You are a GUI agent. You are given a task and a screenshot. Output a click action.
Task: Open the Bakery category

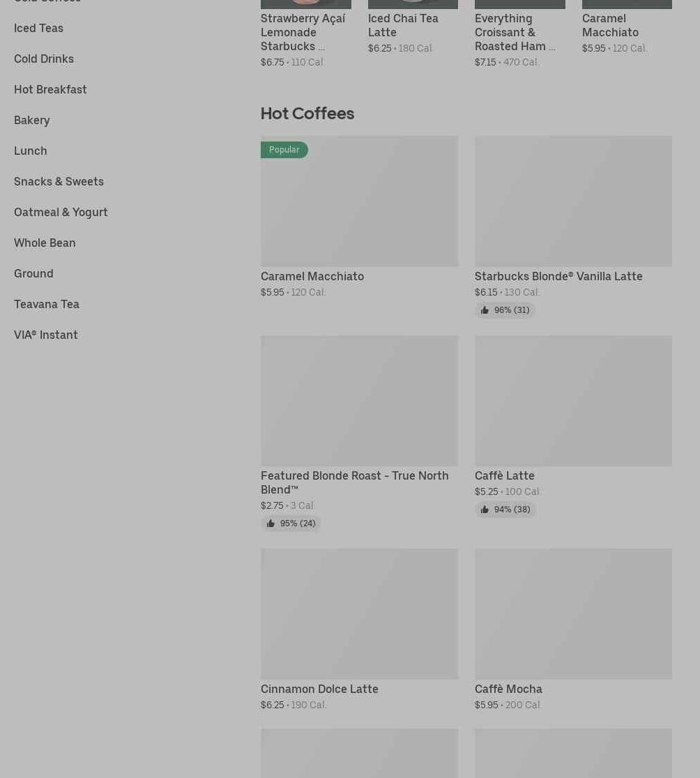(x=32, y=120)
